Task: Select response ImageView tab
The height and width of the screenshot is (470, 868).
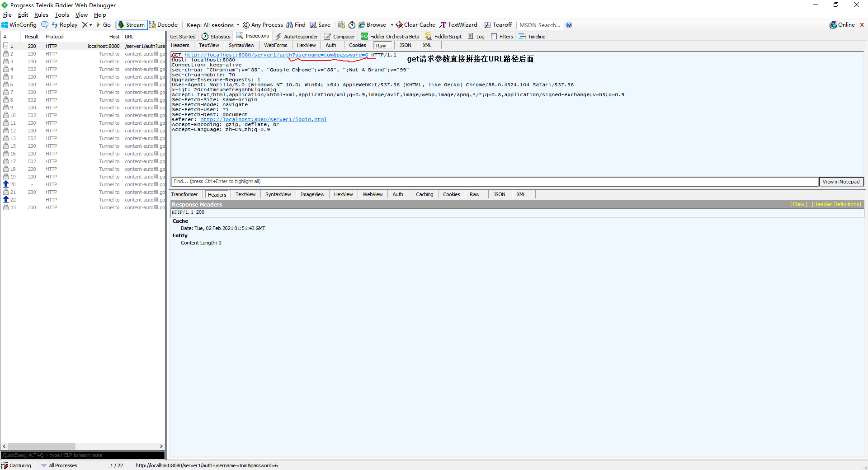Action: click(x=312, y=194)
